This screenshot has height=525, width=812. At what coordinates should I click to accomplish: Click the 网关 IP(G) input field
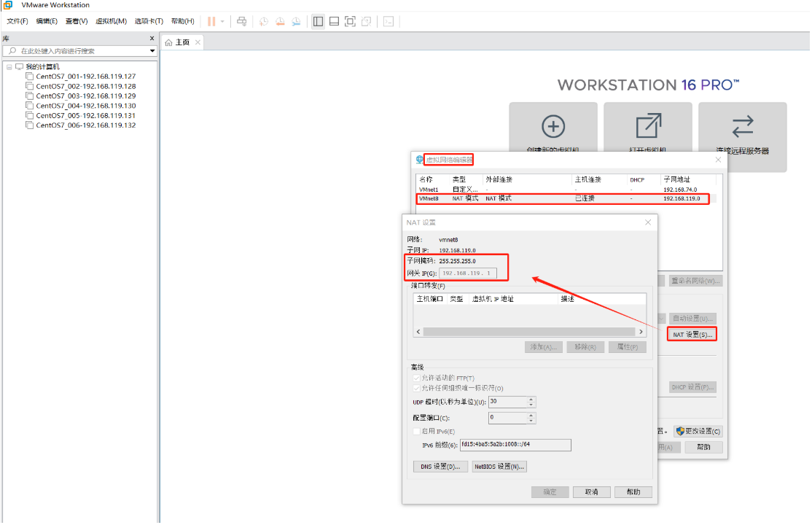point(468,273)
